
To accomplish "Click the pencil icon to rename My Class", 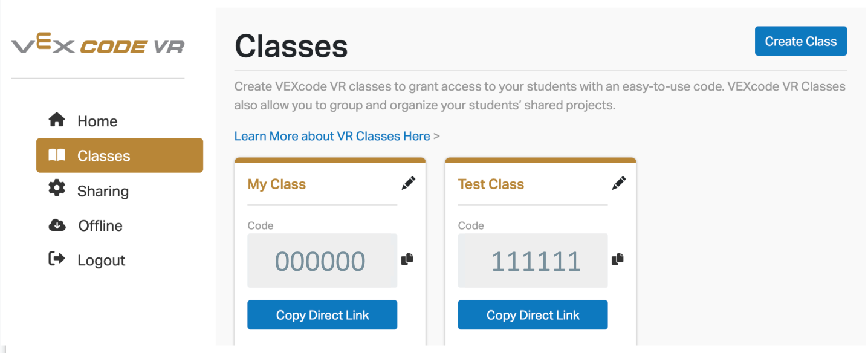I will click(408, 183).
